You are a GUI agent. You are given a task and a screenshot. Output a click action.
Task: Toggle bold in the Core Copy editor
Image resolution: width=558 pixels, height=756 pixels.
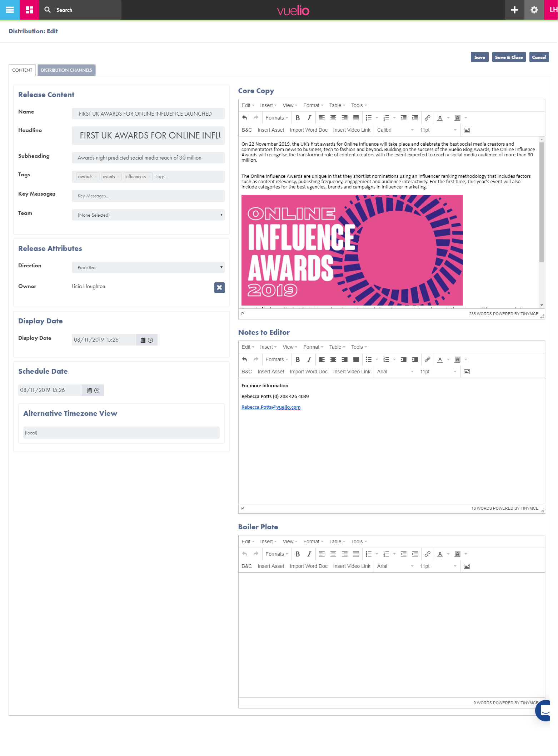click(x=298, y=118)
